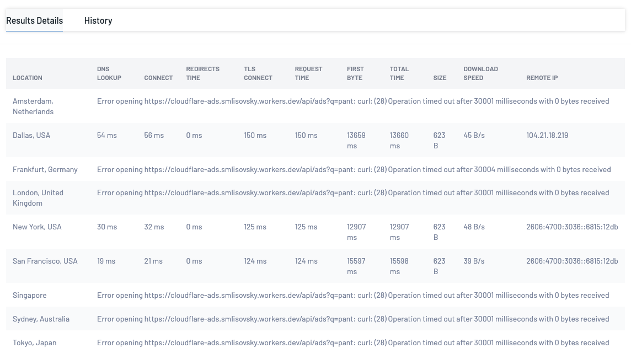Click the San Francisco, USA location
This screenshot has height=364, width=631.
tap(45, 261)
